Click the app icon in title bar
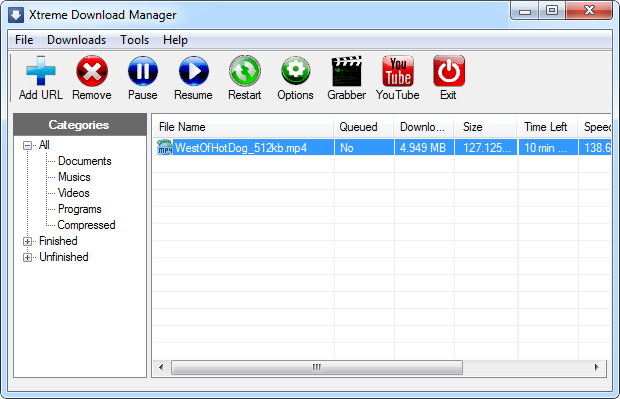Viewport: 620px width, 399px height. click(x=16, y=15)
